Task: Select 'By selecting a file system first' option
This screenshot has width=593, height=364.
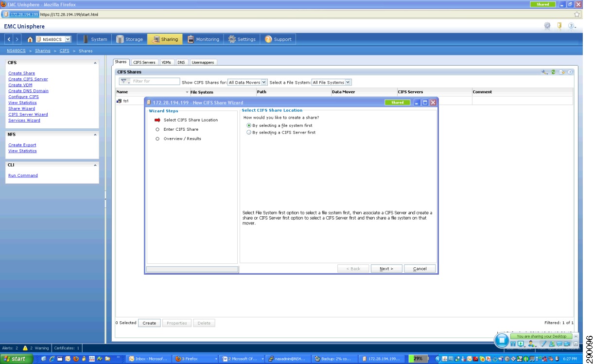Action: coord(249,125)
